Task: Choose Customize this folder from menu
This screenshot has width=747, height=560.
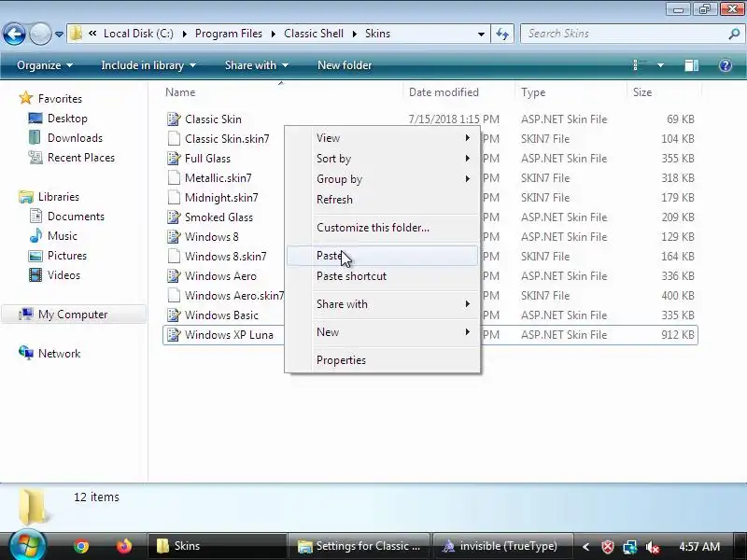Action: pyautogui.click(x=382, y=228)
